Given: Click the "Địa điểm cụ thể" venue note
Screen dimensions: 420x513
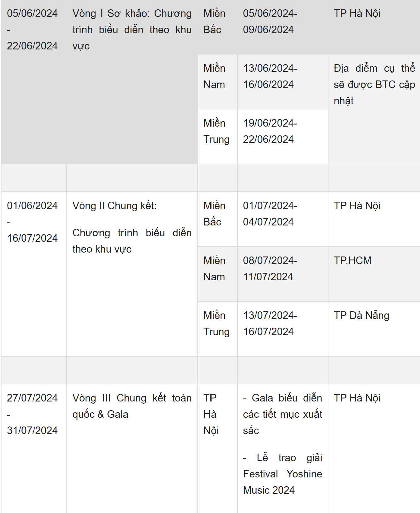Looking at the screenshot, I should pyautogui.click(x=374, y=84).
